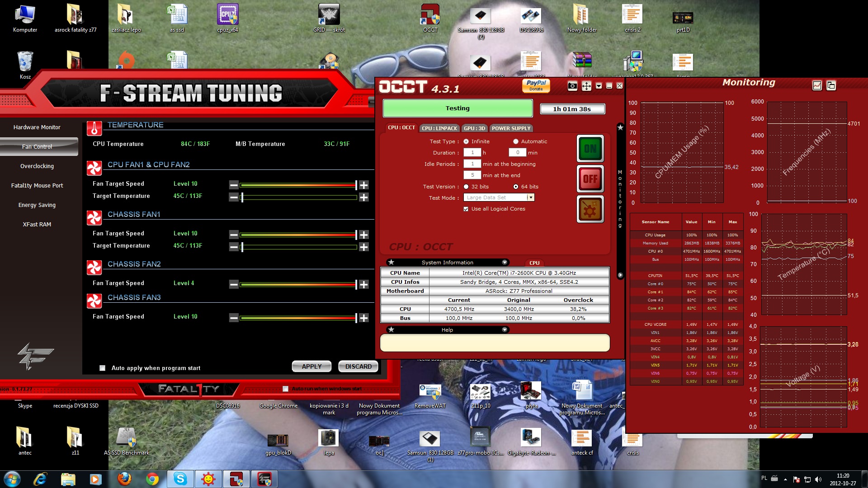Decrease CPU fan target speed minus
Viewport: 868px width, 488px height.
234,185
